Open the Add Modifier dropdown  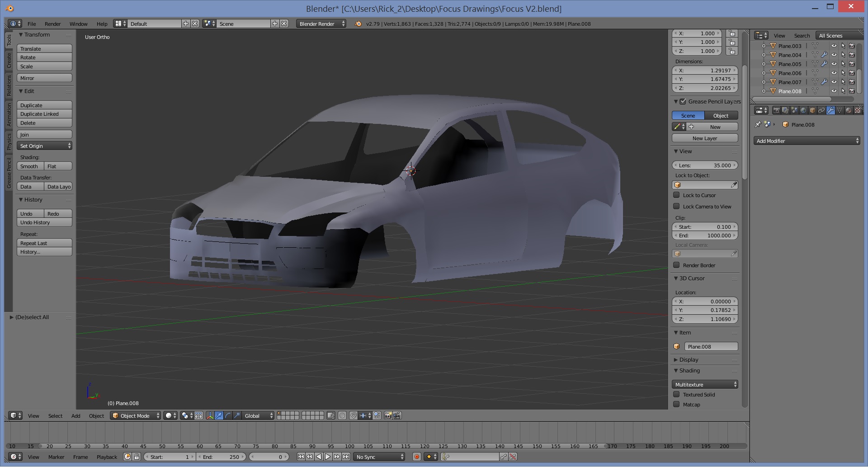point(807,141)
